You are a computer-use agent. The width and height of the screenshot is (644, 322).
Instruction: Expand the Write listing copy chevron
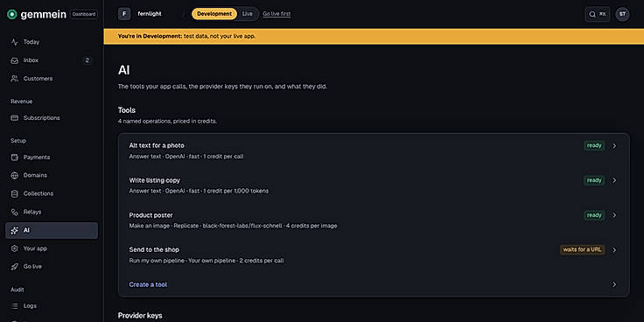coord(614,180)
